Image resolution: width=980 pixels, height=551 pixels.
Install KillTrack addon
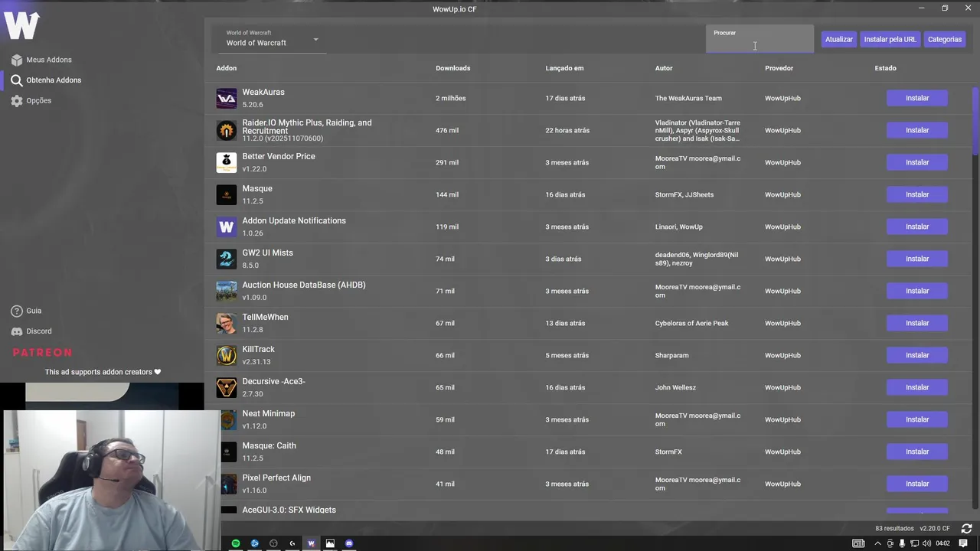(917, 355)
